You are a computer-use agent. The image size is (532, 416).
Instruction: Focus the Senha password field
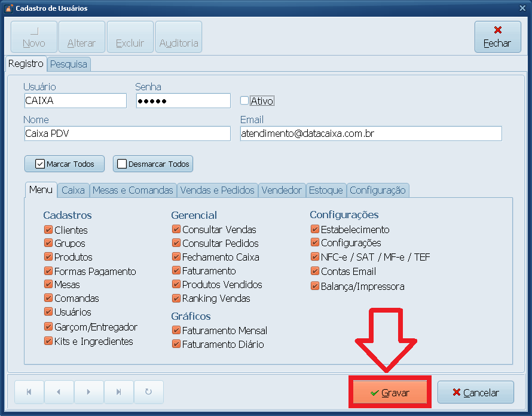point(183,101)
